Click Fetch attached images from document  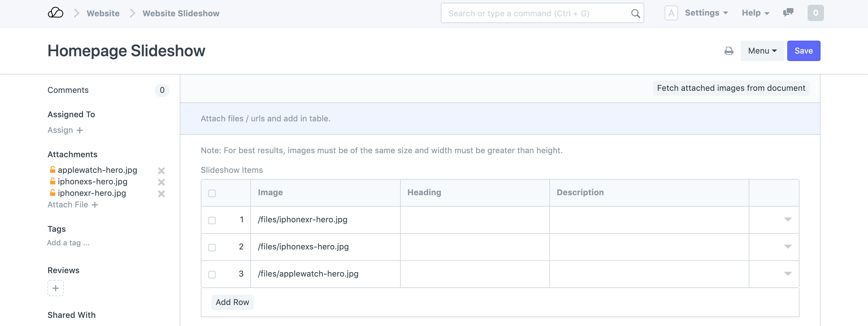click(731, 88)
